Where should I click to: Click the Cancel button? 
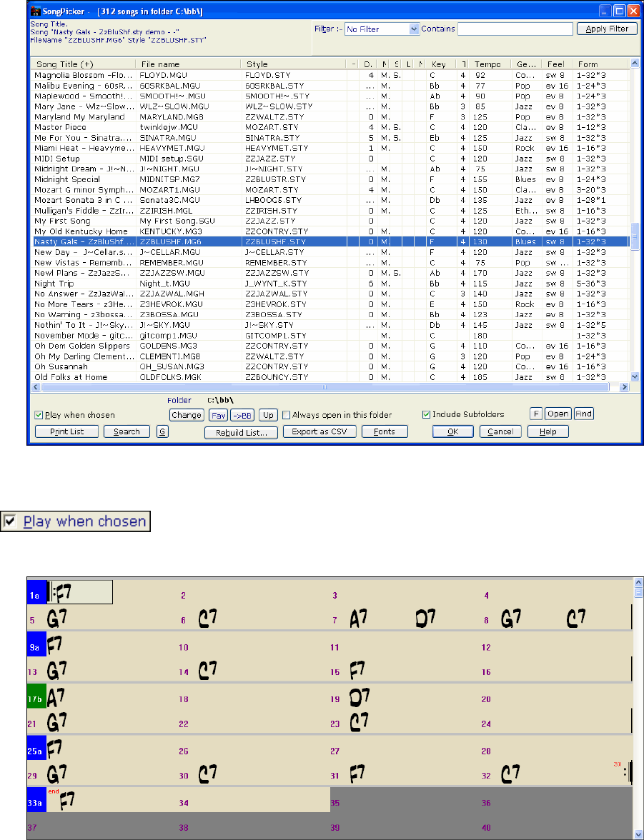click(500, 431)
